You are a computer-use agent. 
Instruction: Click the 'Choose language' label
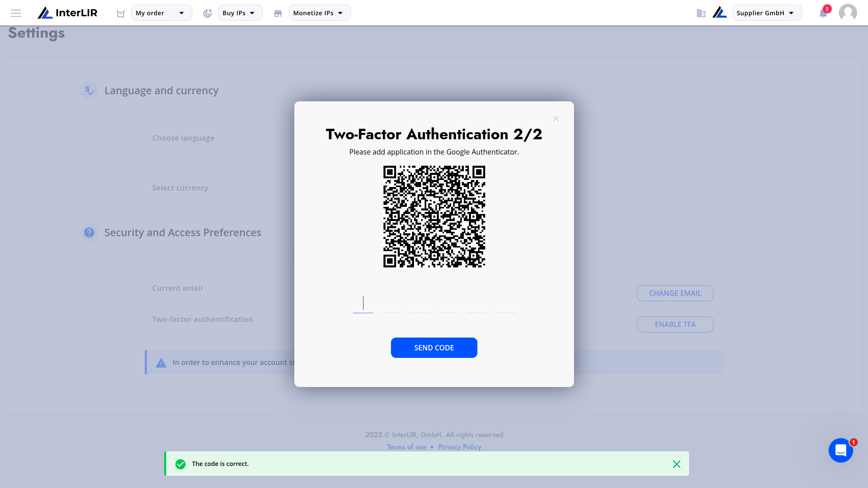tap(183, 138)
